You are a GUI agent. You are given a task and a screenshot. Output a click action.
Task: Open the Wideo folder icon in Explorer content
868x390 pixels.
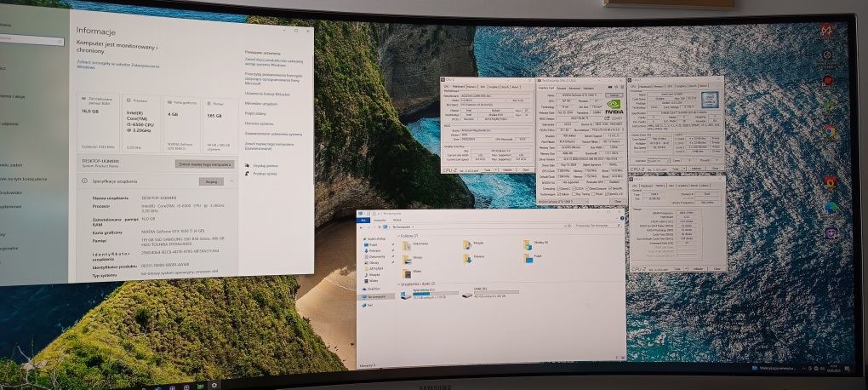click(407, 273)
